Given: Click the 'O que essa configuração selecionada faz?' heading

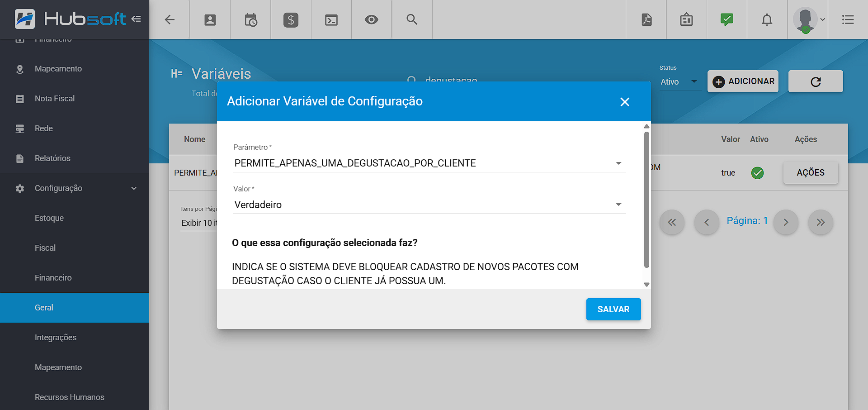Looking at the screenshot, I should [325, 243].
